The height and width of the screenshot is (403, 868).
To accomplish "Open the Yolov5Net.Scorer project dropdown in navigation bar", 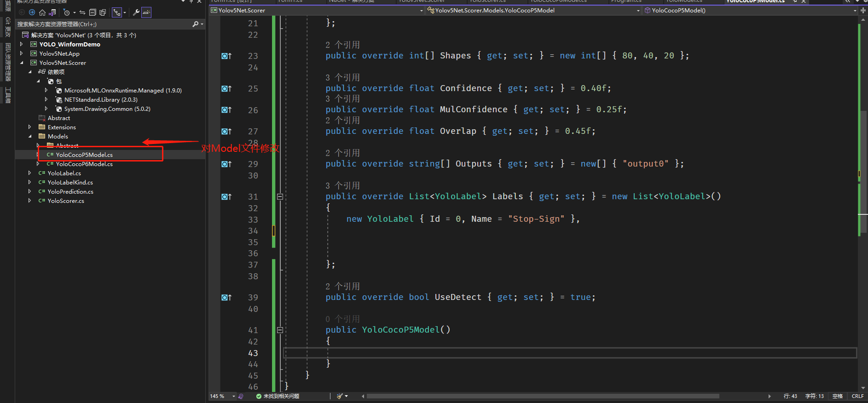I will coord(317,10).
